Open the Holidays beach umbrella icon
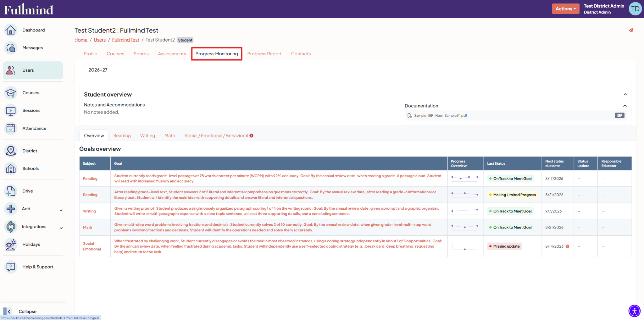The width and height of the screenshot is (644, 320). coord(11,244)
